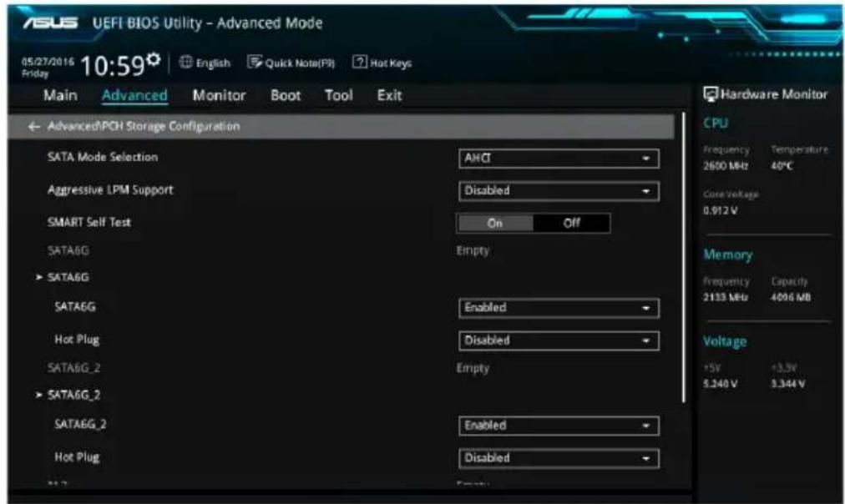Click the Hardware Monitor title

click(x=774, y=94)
